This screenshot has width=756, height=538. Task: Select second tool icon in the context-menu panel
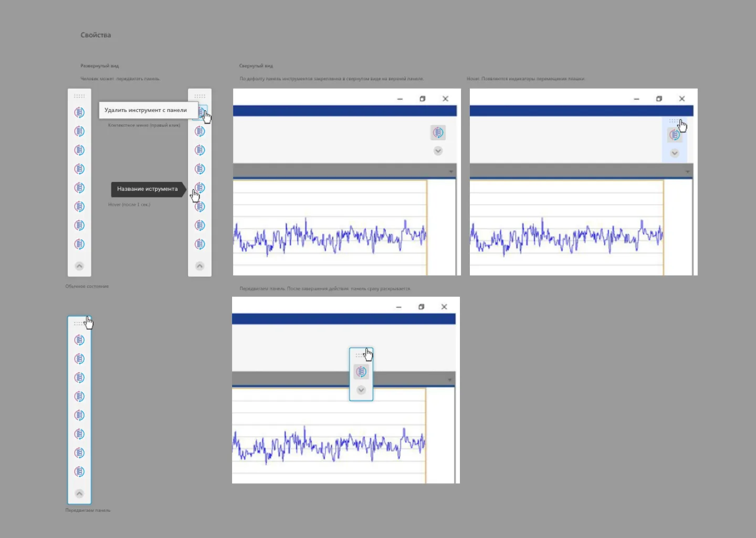click(x=200, y=131)
